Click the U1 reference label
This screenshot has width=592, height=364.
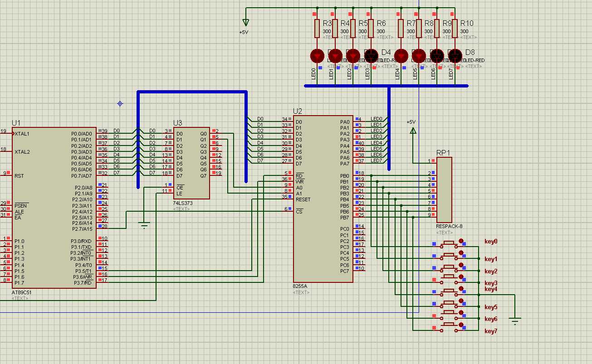[x=16, y=123]
